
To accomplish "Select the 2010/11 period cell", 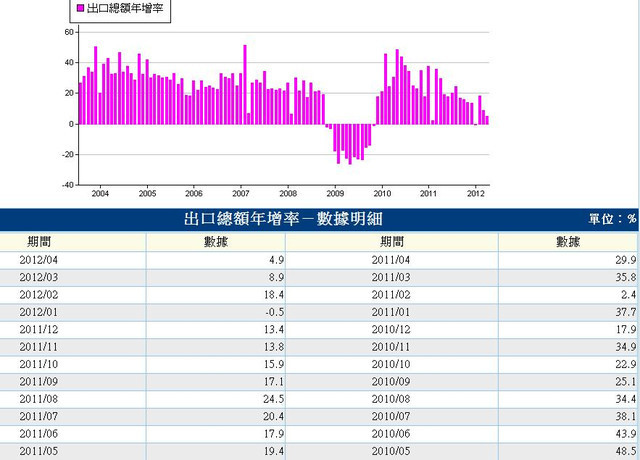I will tap(391, 347).
